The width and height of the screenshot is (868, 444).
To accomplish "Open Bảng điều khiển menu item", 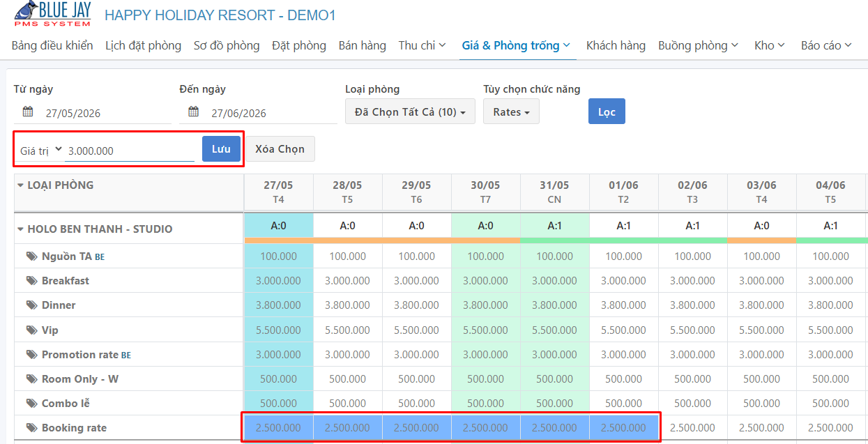I will [52, 45].
